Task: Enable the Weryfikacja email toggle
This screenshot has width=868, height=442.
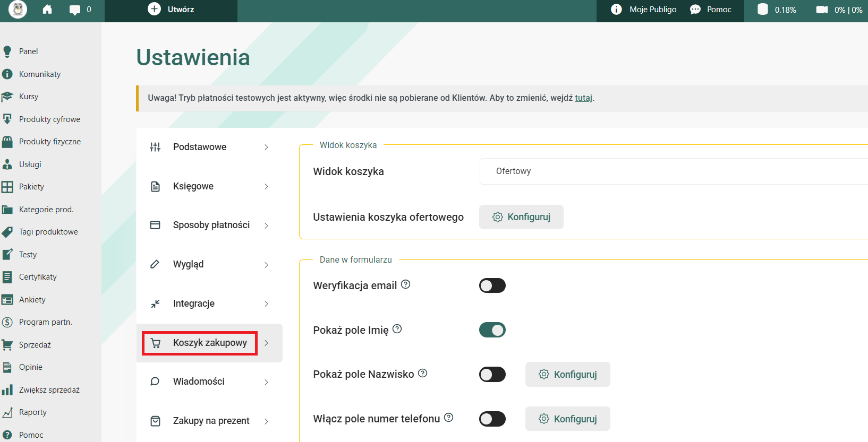Action: click(492, 285)
